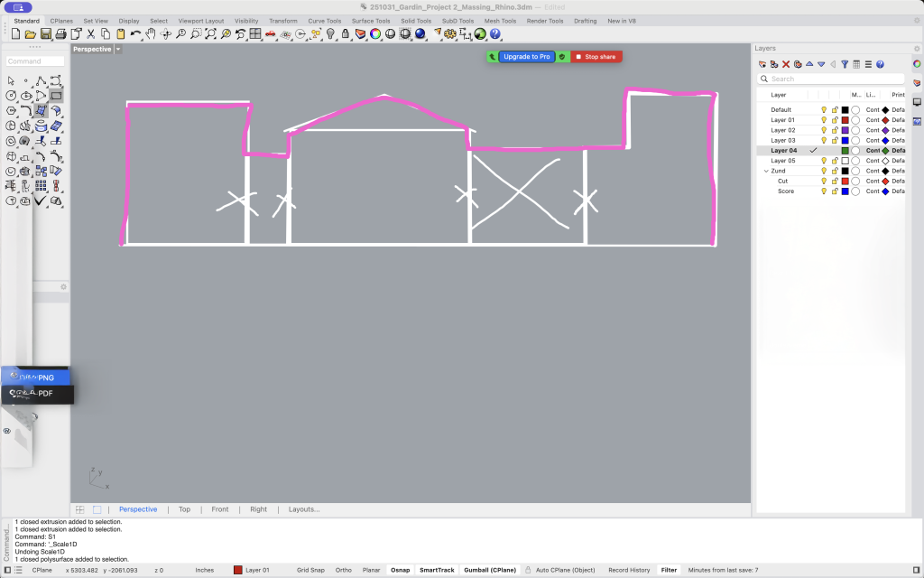The width and height of the screenshot is (924, 578).
Task: Click the Stop share button
Action: coord(596,57)
